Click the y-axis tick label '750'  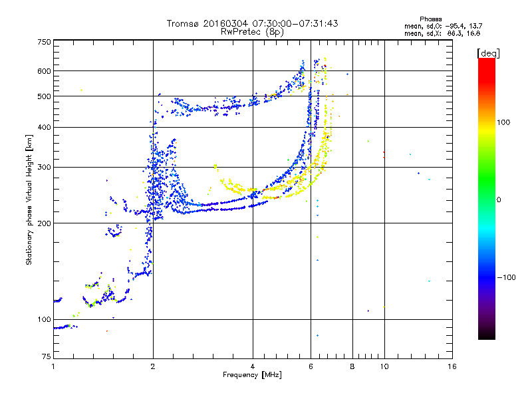tap(44, 42)
